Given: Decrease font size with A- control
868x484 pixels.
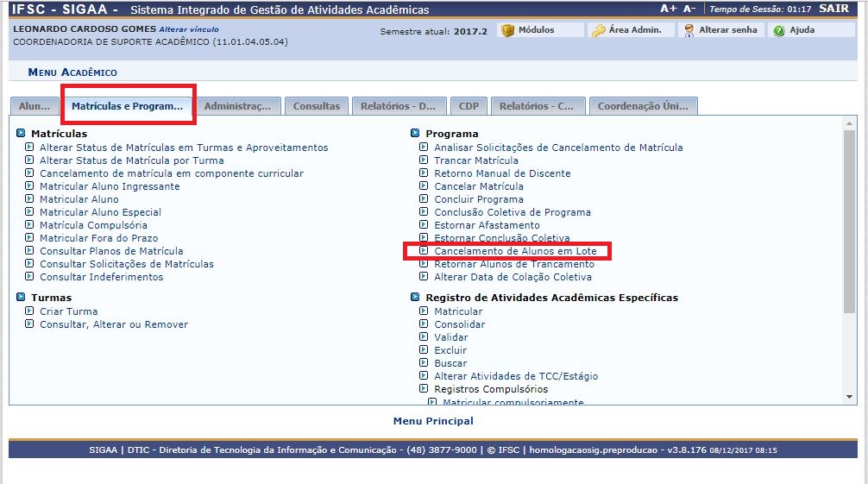Looking at the screenshot, I should tap(689, 9).
